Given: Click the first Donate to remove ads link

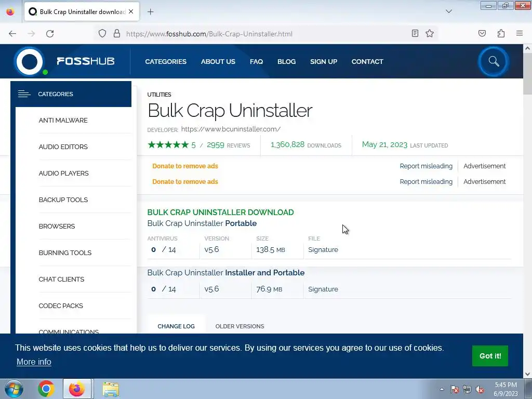Looking at the screenshot, I should (x=185, y=166).
